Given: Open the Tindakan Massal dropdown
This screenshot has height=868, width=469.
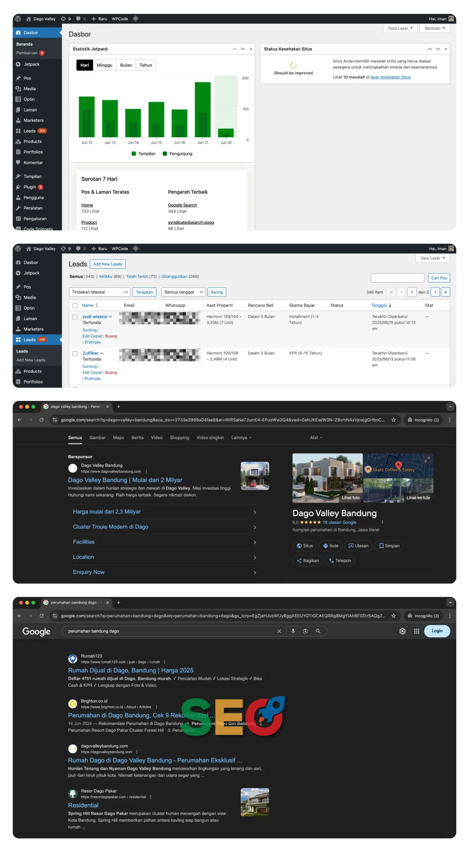Looking at the screenshot, I should pos(99,292).
